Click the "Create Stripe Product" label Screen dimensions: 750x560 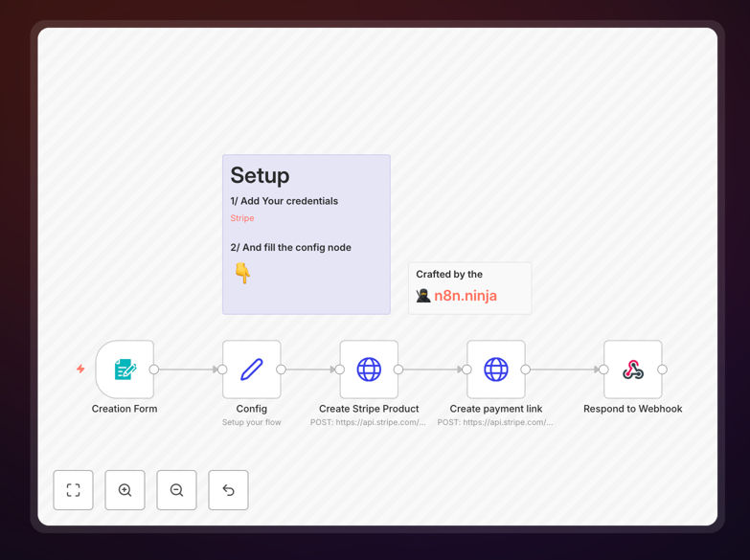pos(369,409)
